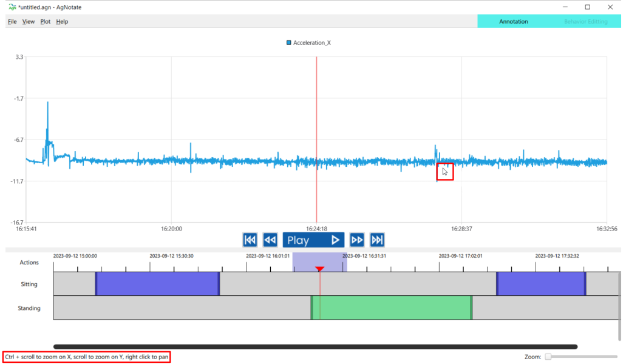Select the green Standing segment
The image size is (626, 364).
coord(392,308)
